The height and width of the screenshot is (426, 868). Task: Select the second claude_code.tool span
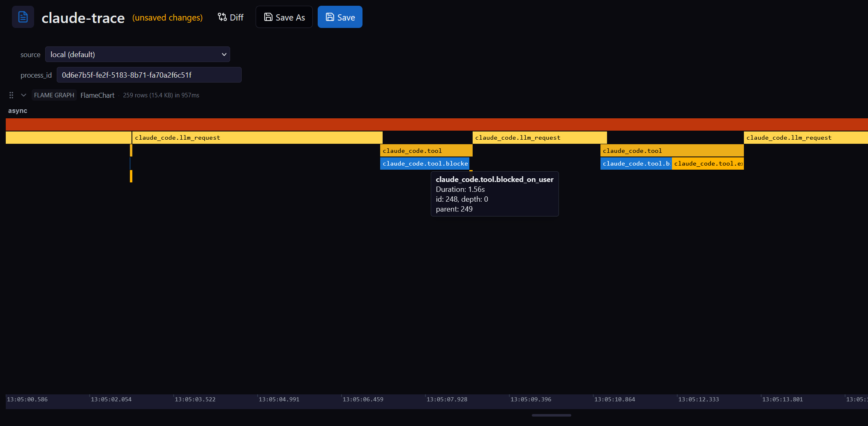click(672, 151)
